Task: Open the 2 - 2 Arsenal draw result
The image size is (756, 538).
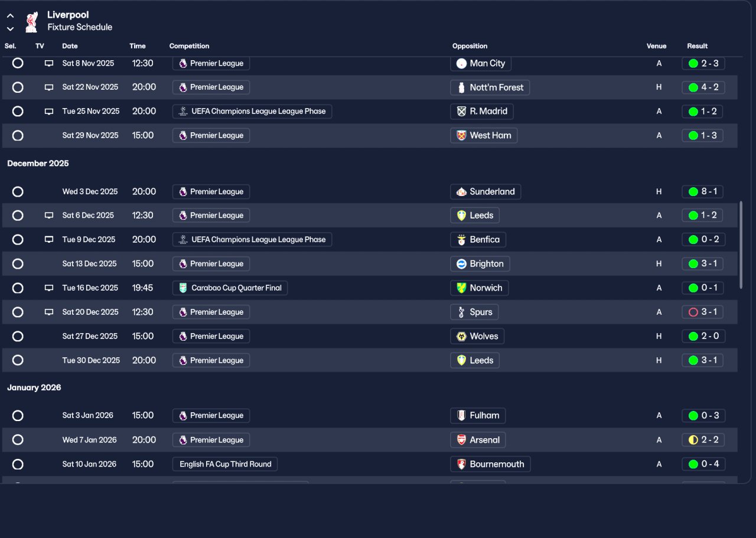Action: point(703,440)
